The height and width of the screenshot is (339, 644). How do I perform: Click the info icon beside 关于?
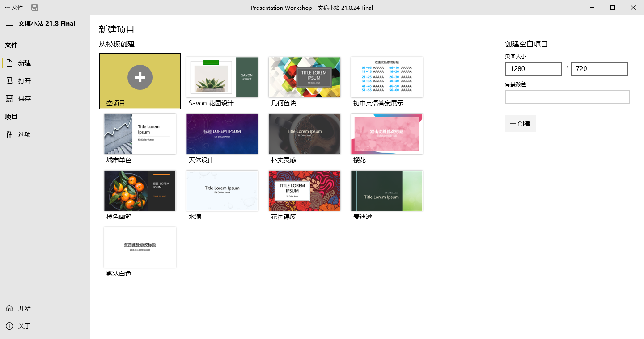[9, 326]
